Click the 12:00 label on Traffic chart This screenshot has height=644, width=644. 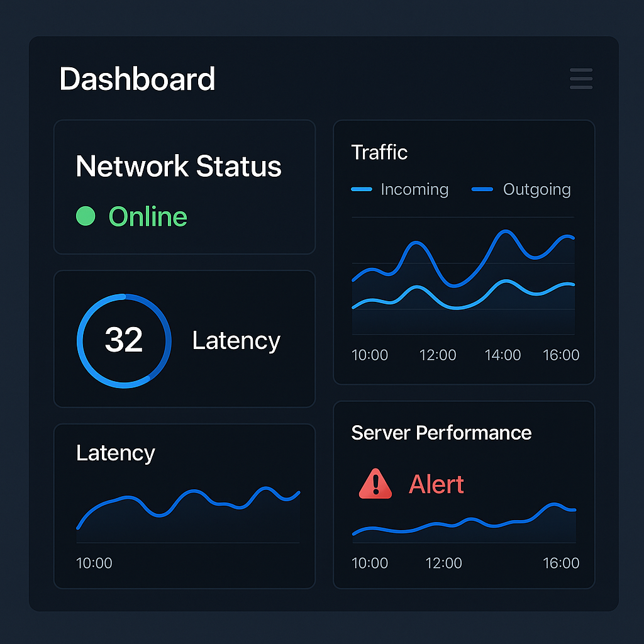pyautogui.click(x=438, y=355)
